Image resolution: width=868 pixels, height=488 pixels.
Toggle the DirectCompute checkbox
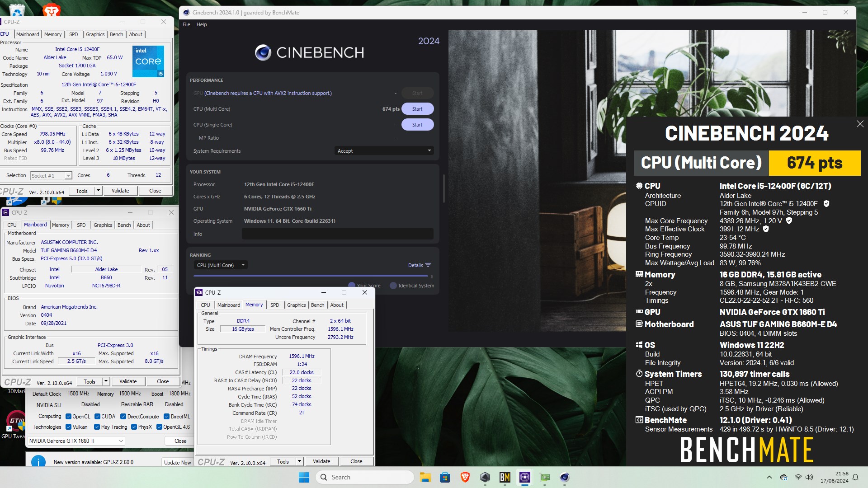123,417
